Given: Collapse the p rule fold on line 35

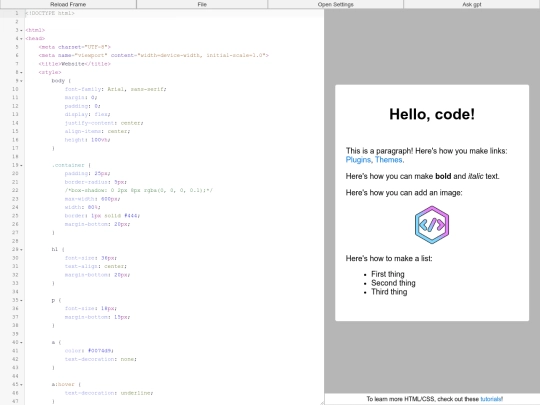Looking at the screenshot, I should [21, 300].
